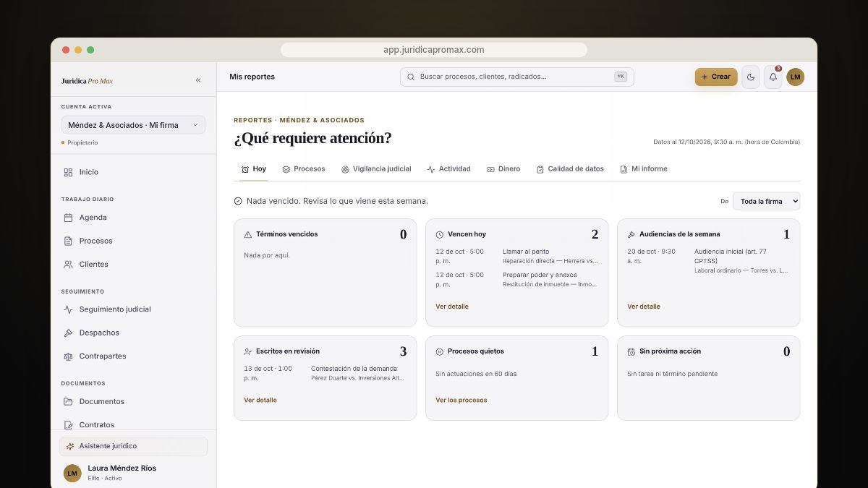The image size is (868, 488).
Task: Click Ver los procesos link
Action: point(461,400)
